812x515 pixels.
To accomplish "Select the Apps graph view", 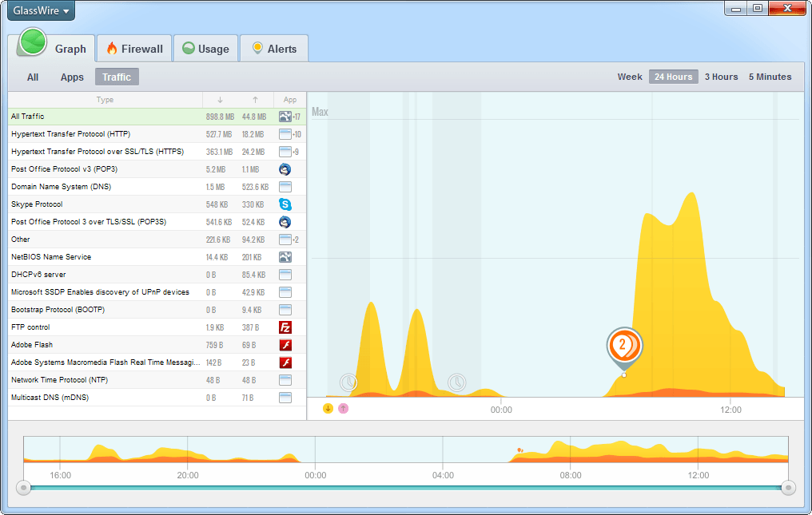I will click(x=72, y=77).
